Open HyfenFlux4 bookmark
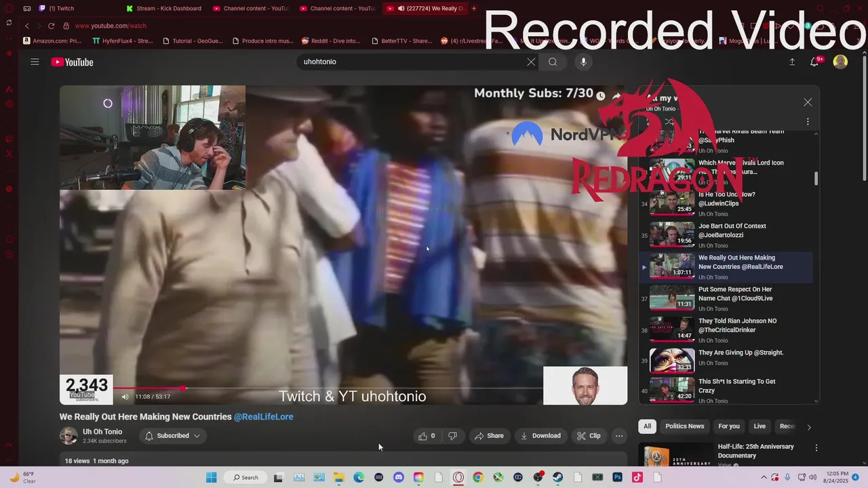Viewport: 868px width, 488px height. 122,41
